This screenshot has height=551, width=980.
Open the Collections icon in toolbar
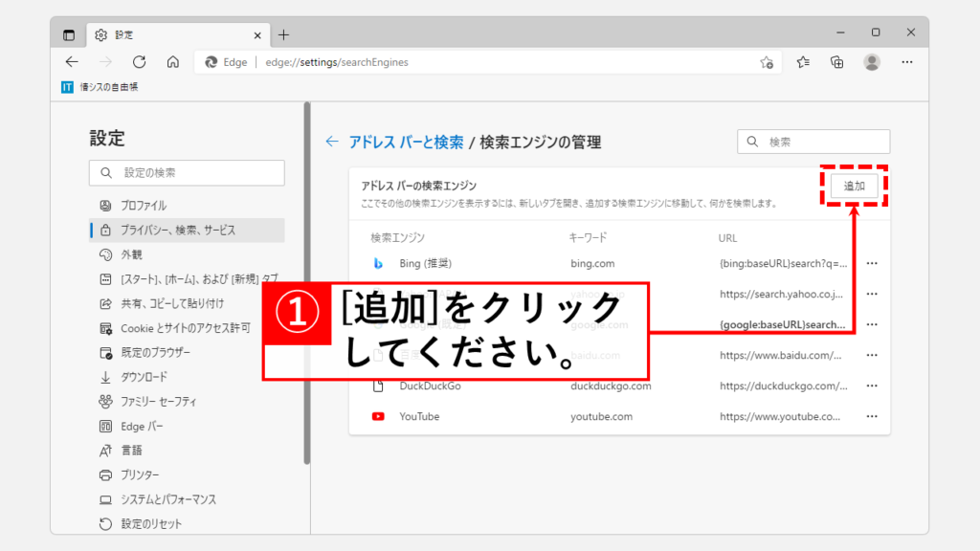click(x=836, y=62)
